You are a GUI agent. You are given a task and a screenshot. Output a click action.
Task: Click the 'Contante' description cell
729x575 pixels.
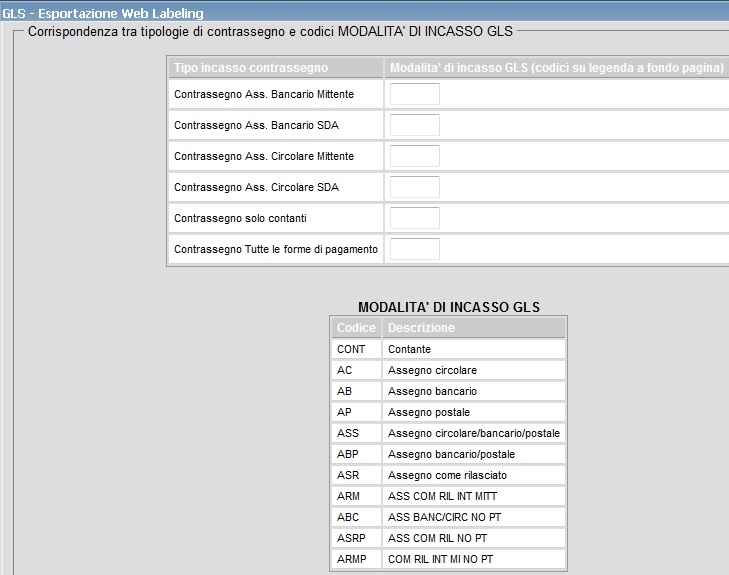coord(474,349)
